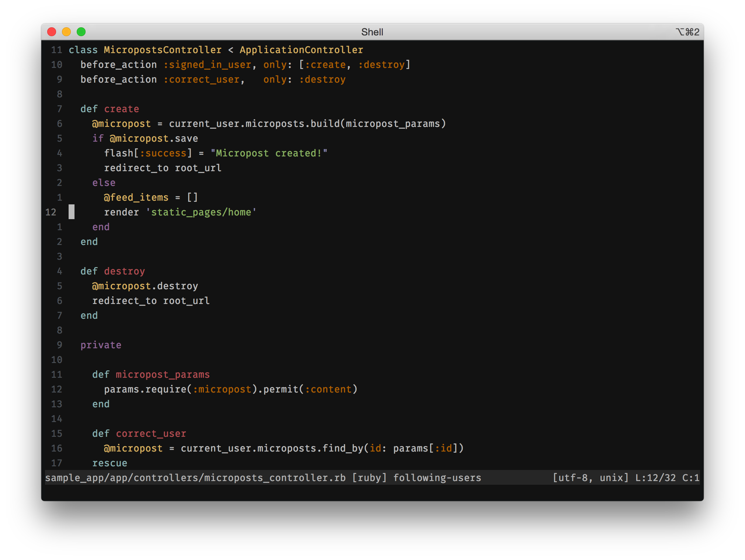Image resolution: width=745 pixels, height=560 pixels.
Task: Click the [utf-8, unix] encoding indicator
Action: [590, 478]
